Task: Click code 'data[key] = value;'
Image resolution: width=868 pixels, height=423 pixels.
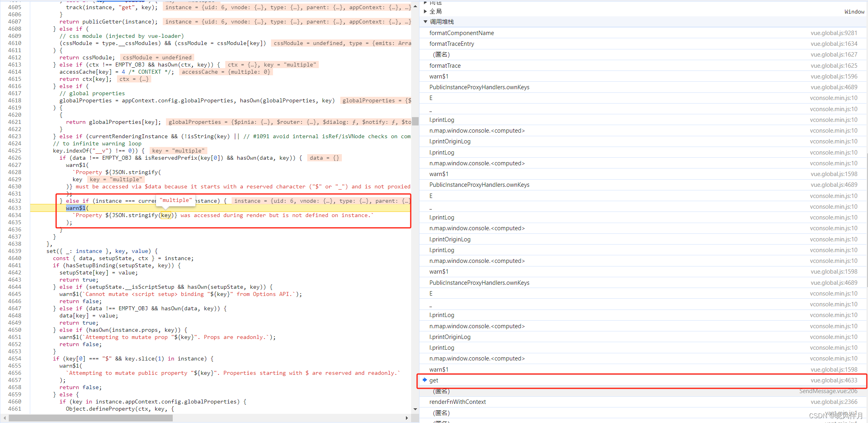Action: [x=89, y=315]
